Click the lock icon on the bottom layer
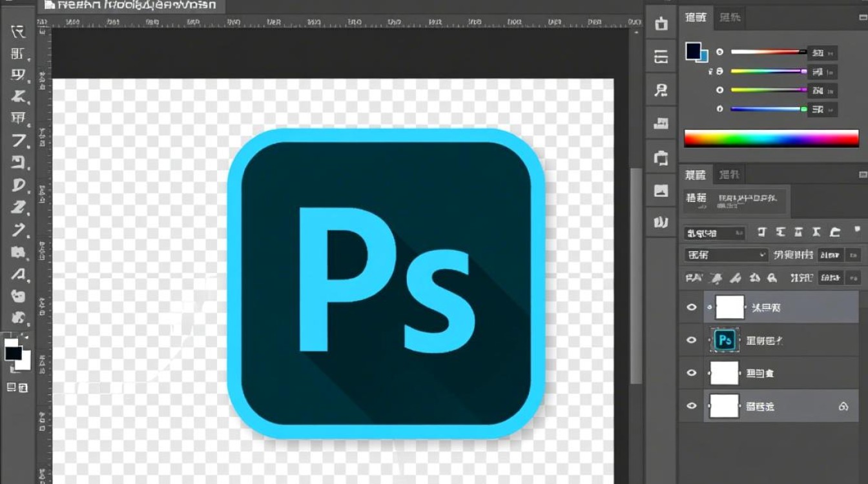The height and width of the screenshot is (484, 868). (x=843, y=407)
